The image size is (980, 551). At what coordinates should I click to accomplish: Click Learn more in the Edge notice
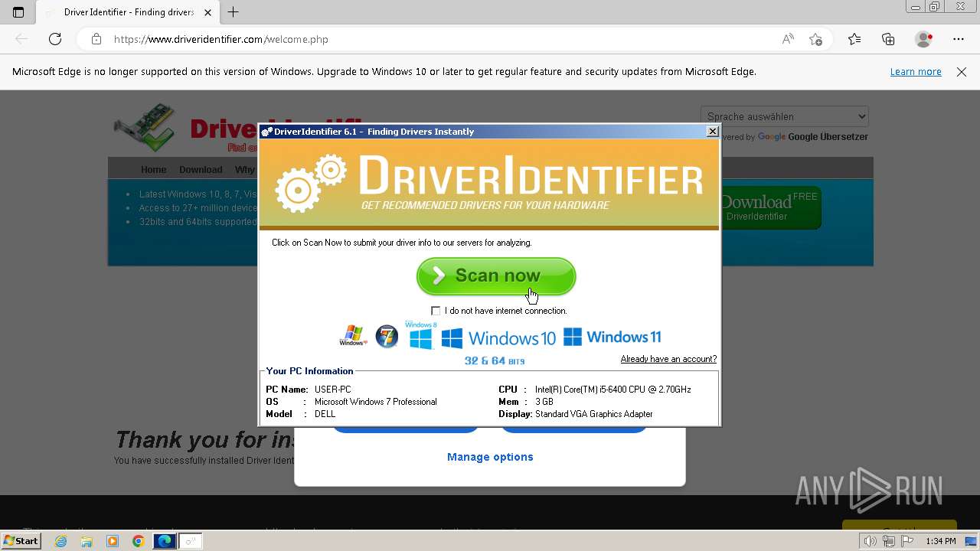[916, 72]
